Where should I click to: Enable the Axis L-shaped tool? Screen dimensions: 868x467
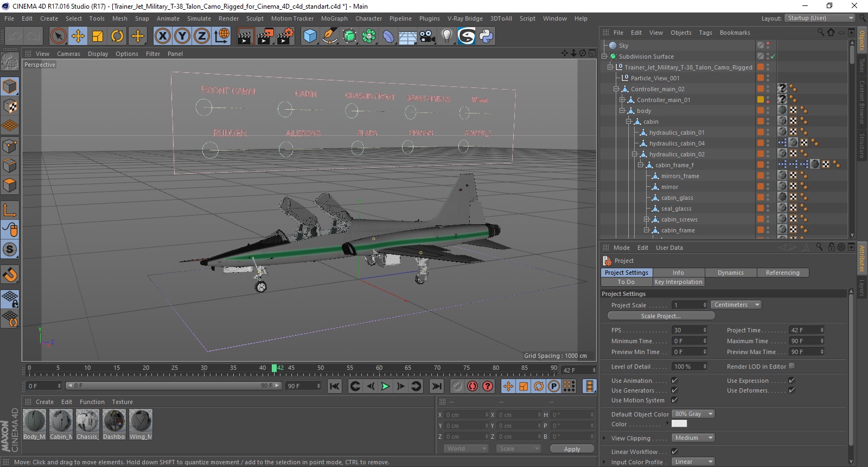(10, 210)
